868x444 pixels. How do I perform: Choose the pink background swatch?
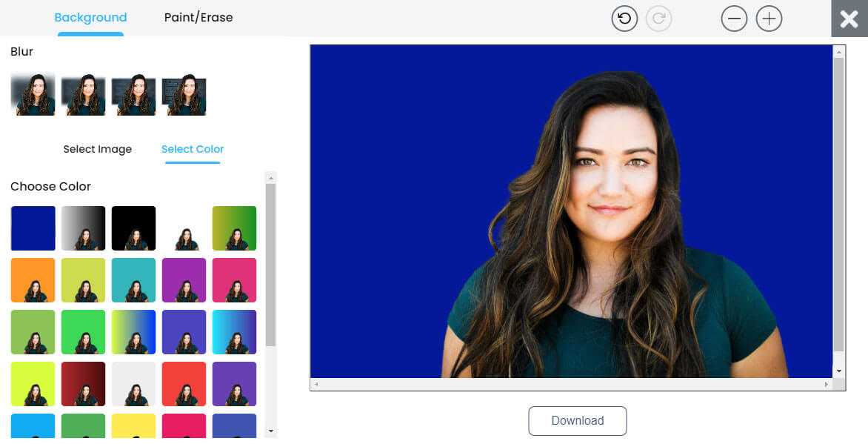pos(234,280)
